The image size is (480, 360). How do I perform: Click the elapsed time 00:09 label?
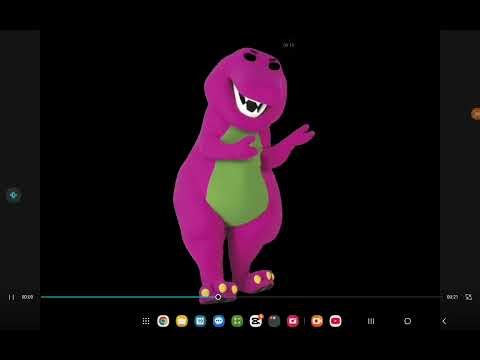coord(27,297)
